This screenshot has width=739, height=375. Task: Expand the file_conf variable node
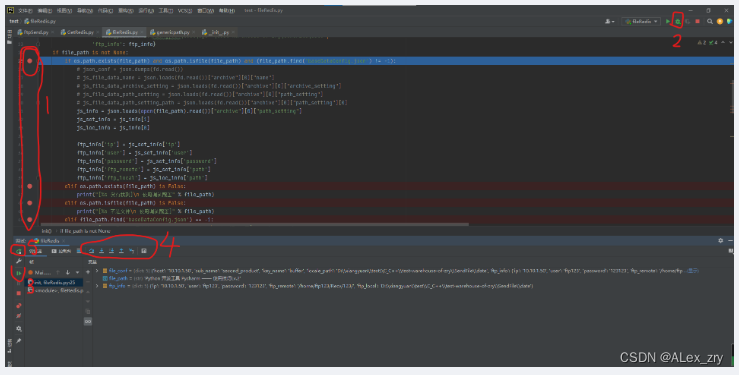(97, 270)
